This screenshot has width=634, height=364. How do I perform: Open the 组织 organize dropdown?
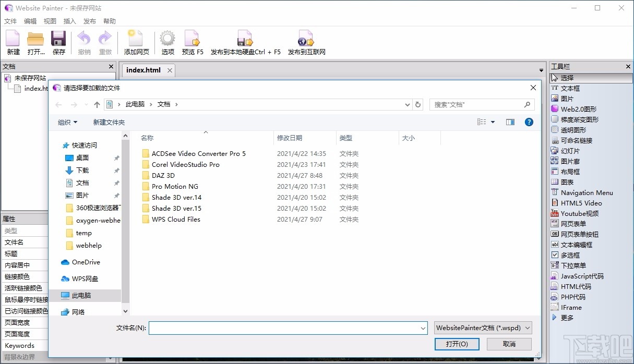tap(67, 122)
